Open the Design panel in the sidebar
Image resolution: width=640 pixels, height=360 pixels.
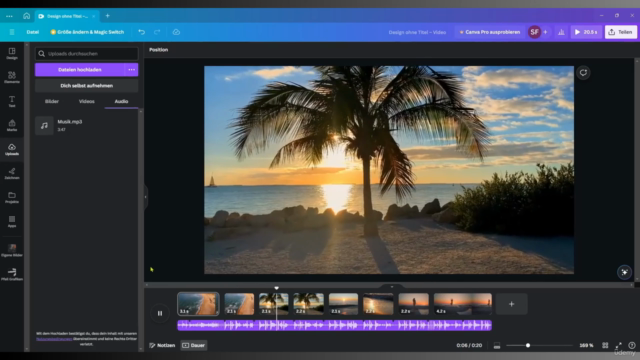point(12,53)
